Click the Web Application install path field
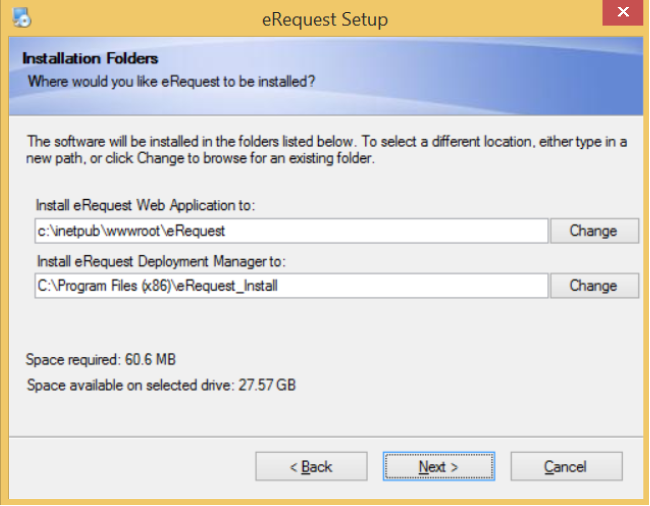 [x=290, y=231]
